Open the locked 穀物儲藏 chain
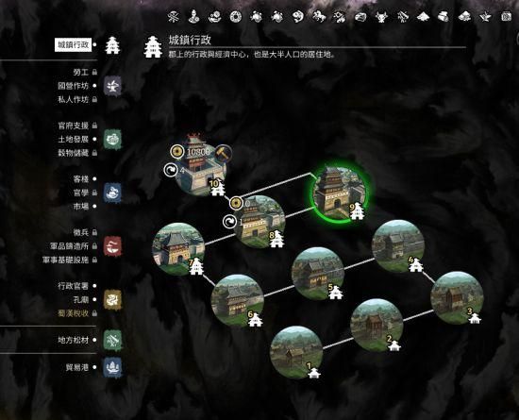 [74, 153]
